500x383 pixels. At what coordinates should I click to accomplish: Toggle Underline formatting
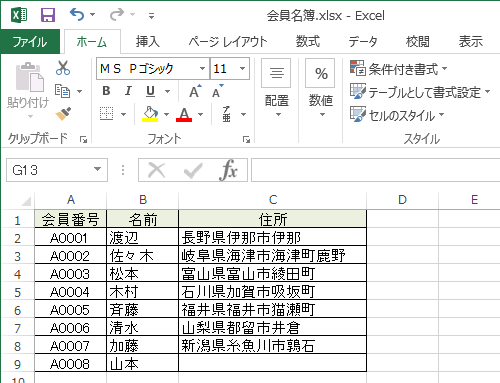[151, 91]
